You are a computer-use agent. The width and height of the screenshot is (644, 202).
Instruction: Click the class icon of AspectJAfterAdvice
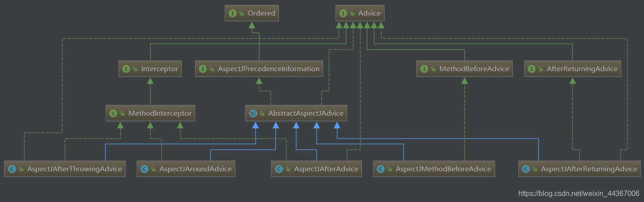[x=279, y=169]
